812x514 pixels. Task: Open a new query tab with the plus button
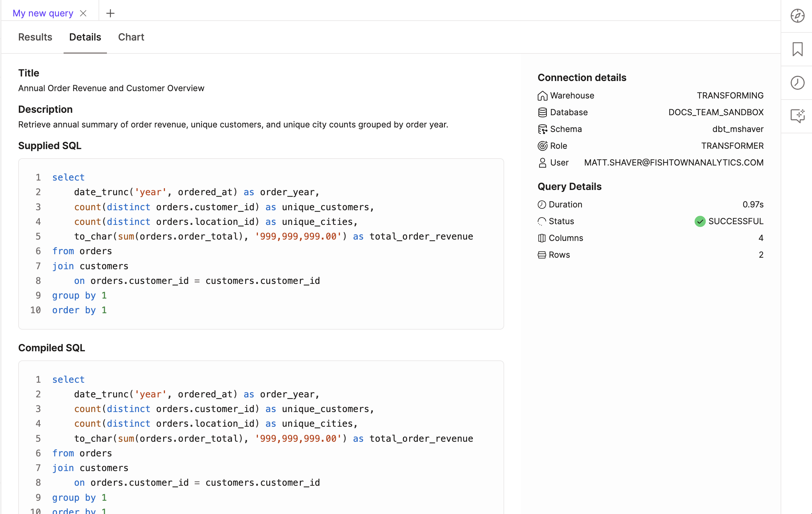(x=110, y=13)
